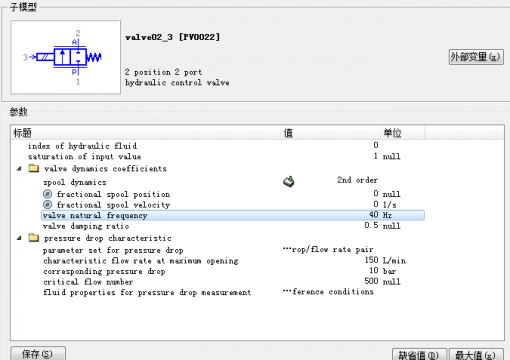Image resolution: width=510 pixels, height=360 pixels.
Task: Click the fractional spool position state icon
Action: tap(48, 194)
